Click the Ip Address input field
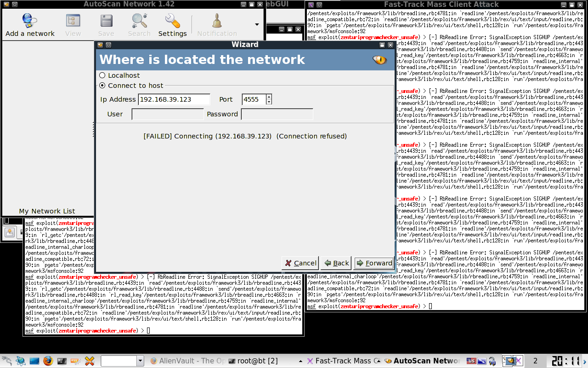The image size is (588, 368). 174,99
